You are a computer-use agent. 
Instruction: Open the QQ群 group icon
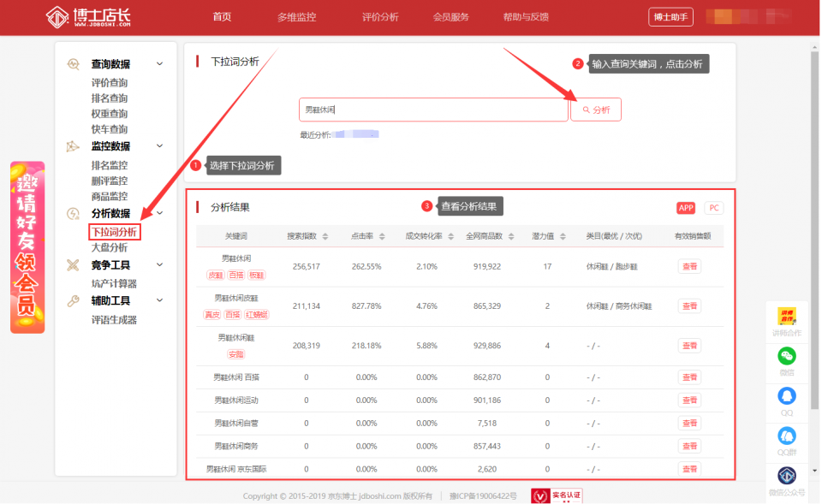pyautogui.click(x=786, y=436)
